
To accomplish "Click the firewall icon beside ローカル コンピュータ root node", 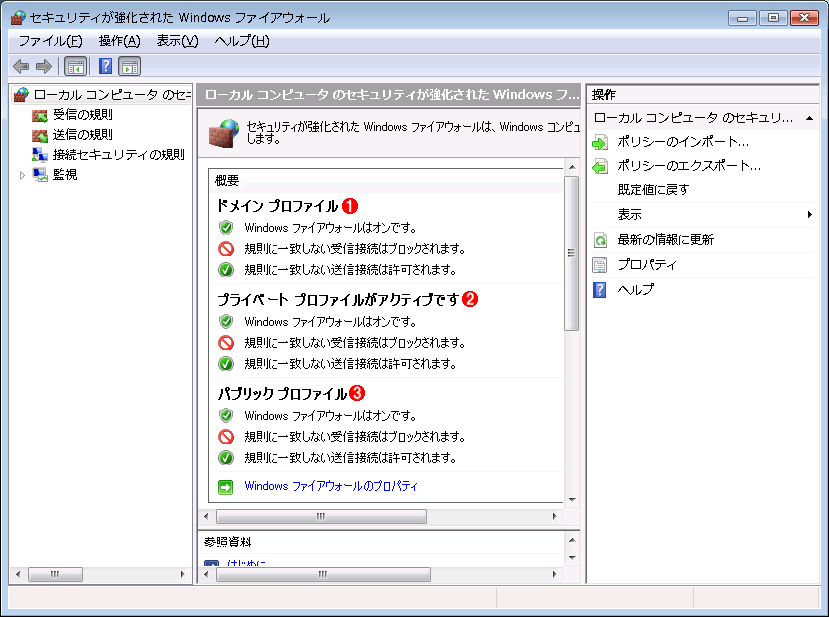I will (21, 95).
